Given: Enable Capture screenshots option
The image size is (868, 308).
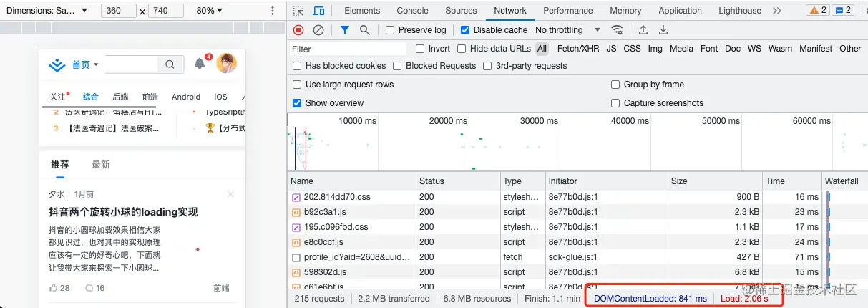Looking at the screenshot, I should click(x=615, y=103).
